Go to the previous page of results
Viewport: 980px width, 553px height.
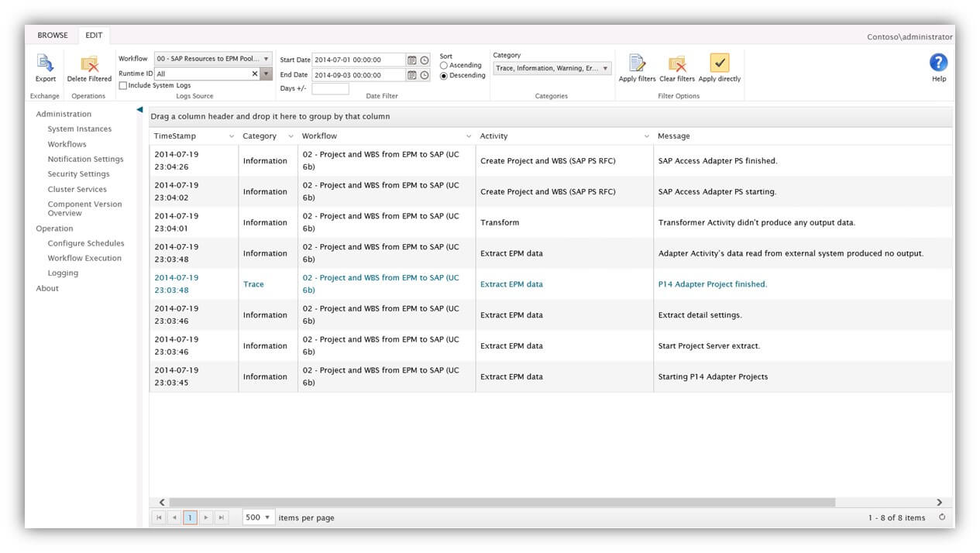(175, 517)
